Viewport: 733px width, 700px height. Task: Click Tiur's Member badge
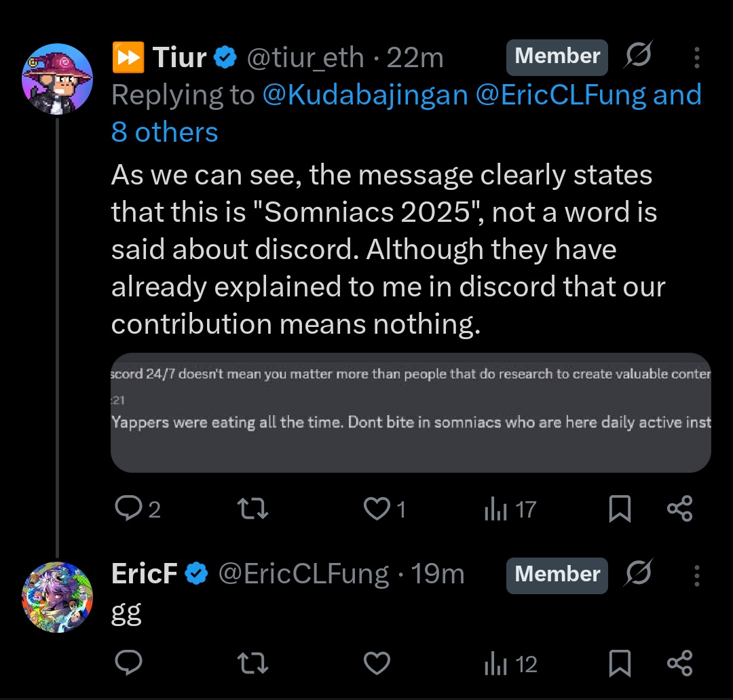(x=557, y=56)
